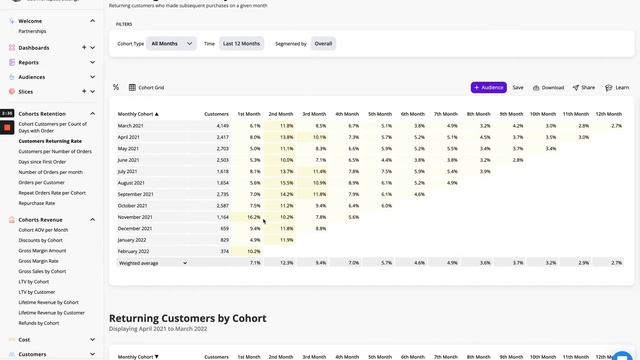Screen dimensions: 640x360
Task: Add a new dashboard with plus icon
Action: point(84,48)
